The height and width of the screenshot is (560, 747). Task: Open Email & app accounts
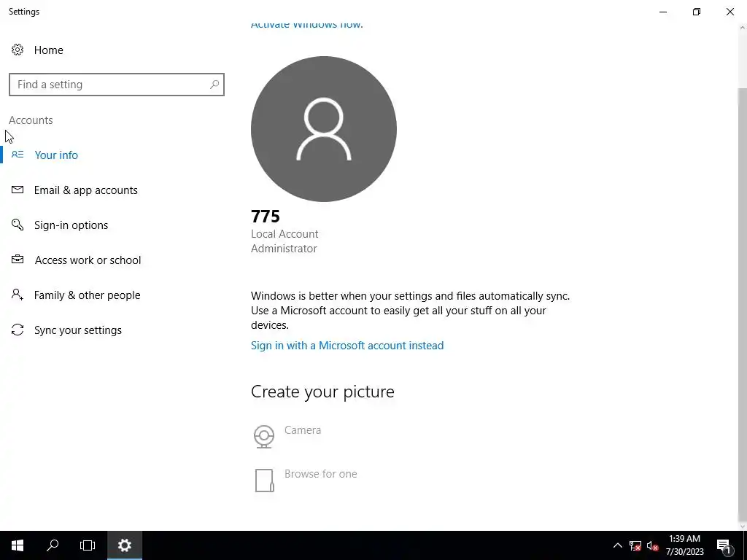point(86,190)
